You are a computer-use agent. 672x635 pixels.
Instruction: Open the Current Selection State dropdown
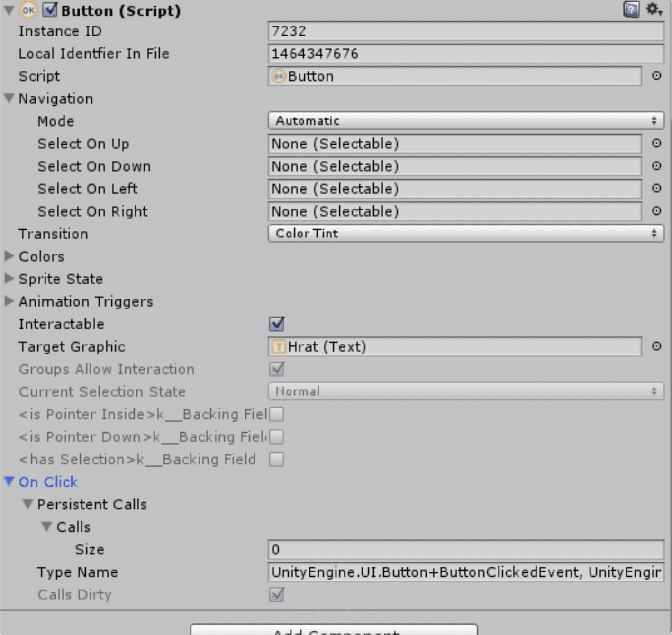click(x=466, y=391)
